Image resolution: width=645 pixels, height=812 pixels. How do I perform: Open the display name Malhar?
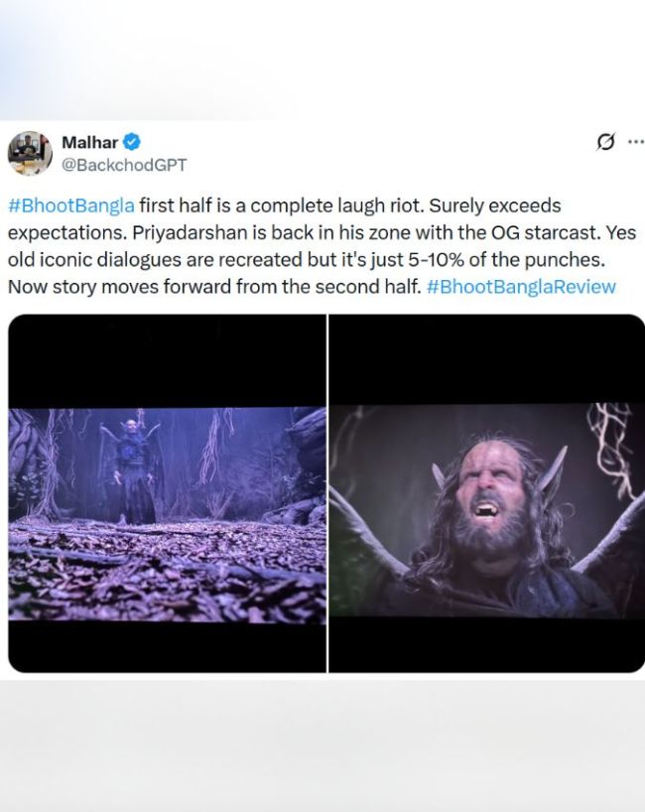click(89, 142)
